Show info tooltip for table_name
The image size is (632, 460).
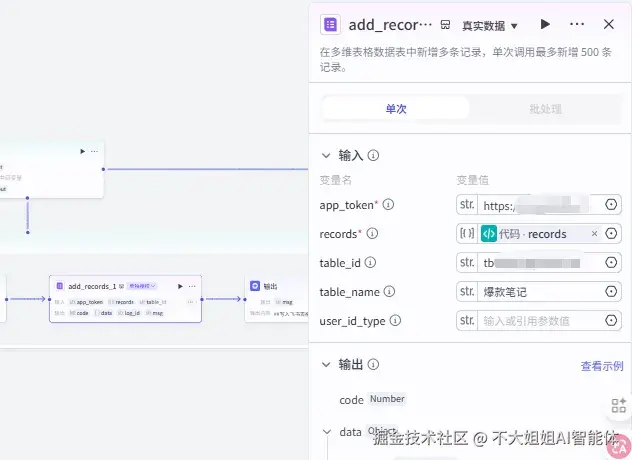point(389,291)
